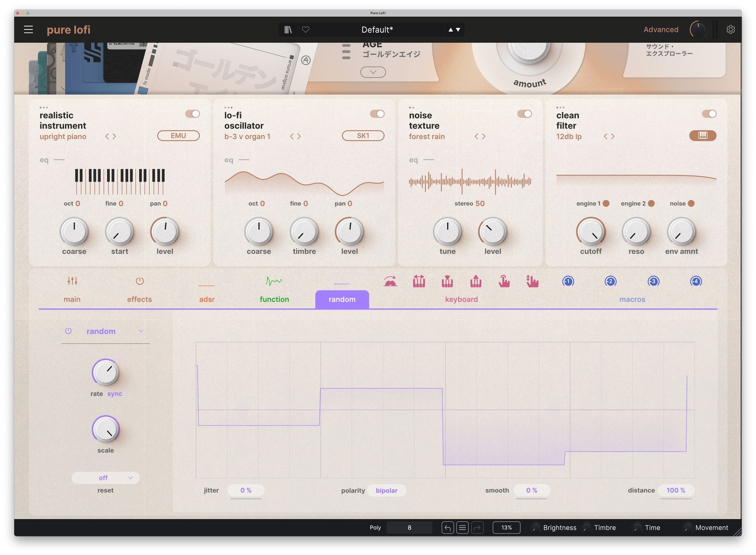Viewport: 756px width, 555px height.
Task: Toggle the lo-fi oscillator engine switch
Action: 377,114
